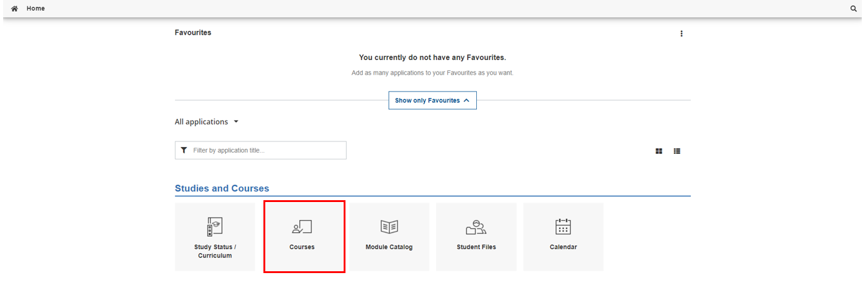
Task: Click the Home house icon
Action: coord(15,9)
